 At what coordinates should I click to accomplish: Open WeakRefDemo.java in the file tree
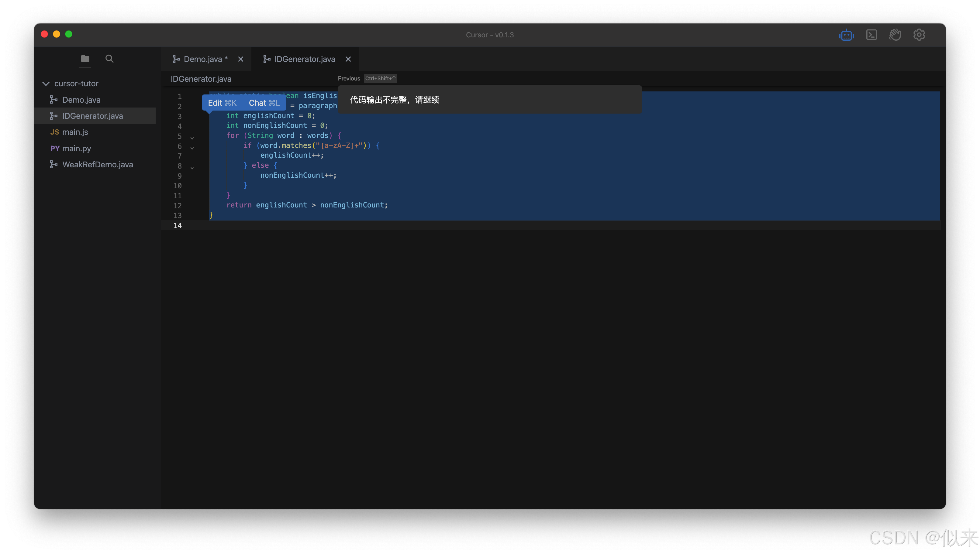[98, 164]
